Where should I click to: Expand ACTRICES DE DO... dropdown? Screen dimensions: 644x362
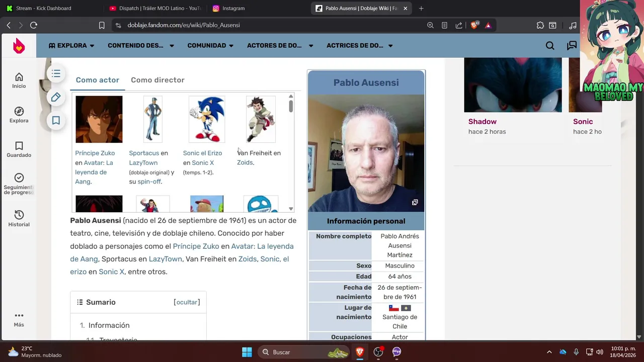pos(360,46)
